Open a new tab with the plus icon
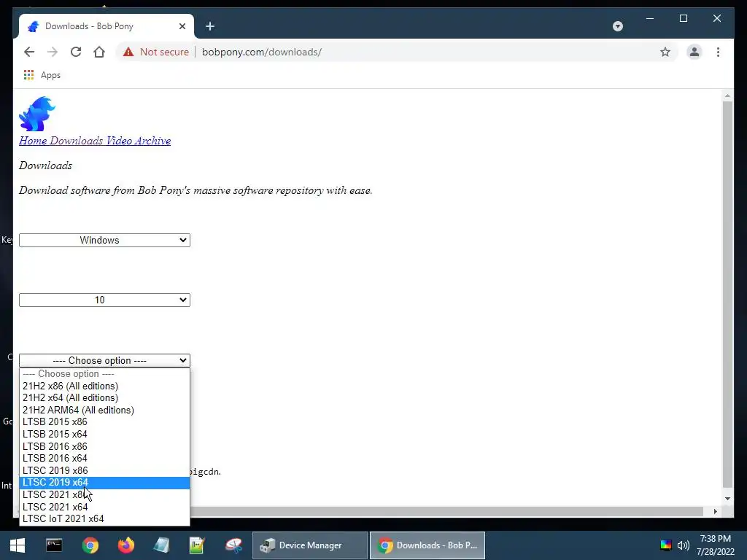The height and width of the screenshot is (560, 747). 210,26
